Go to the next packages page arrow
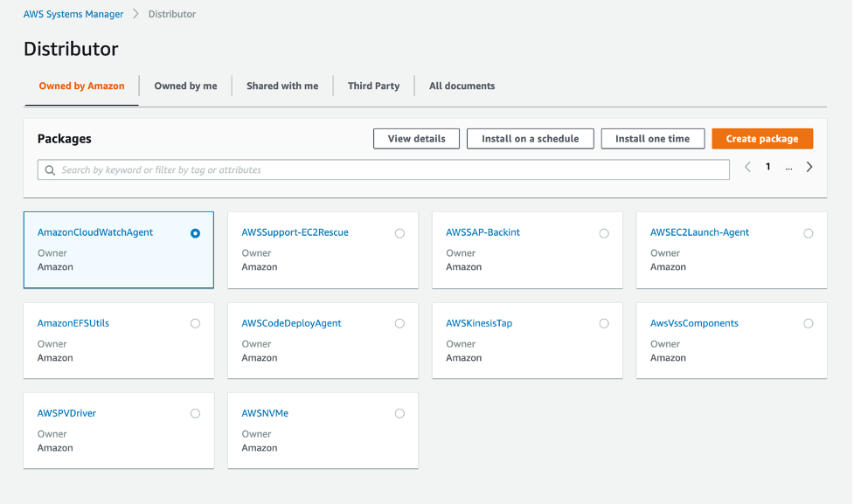 (x=809, y=166)
